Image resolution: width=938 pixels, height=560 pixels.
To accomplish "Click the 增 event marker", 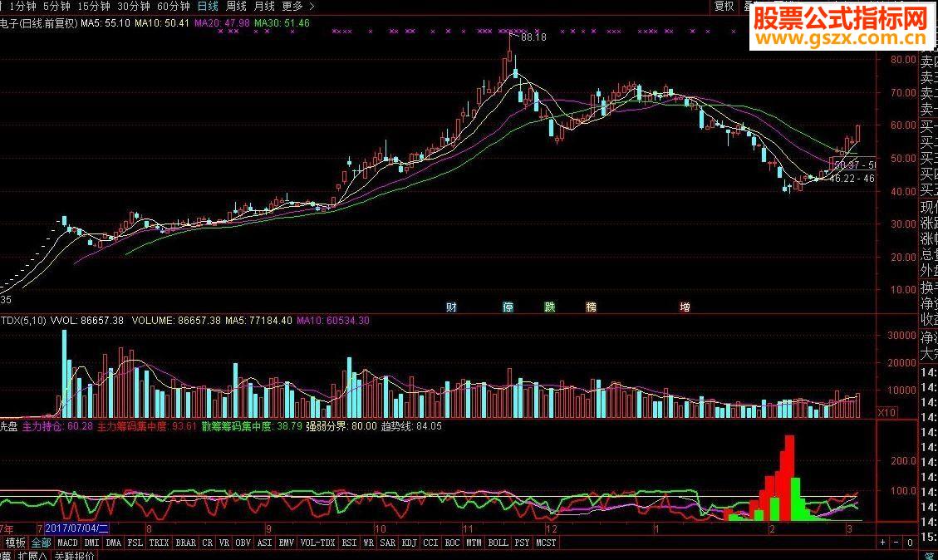I will coord(685,307).
